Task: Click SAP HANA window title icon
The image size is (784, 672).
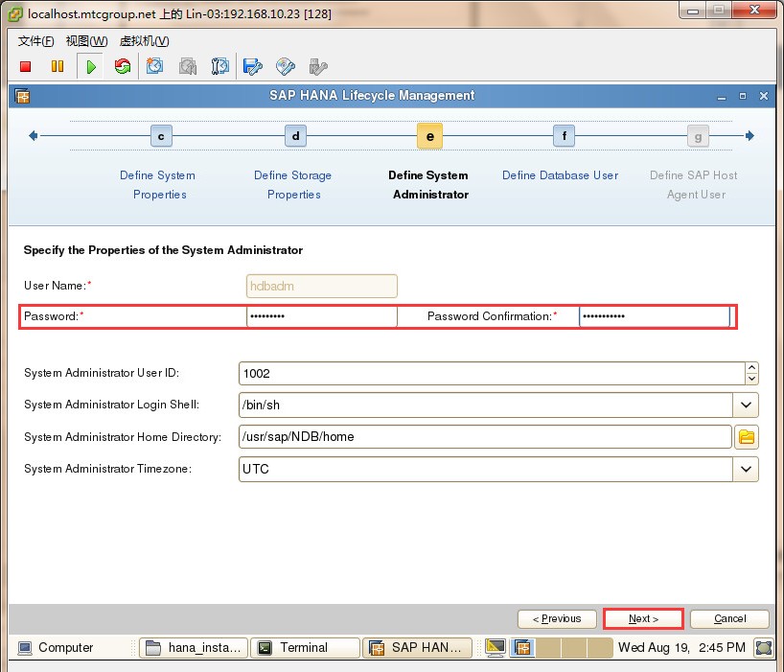Action: tap(22, 96)
